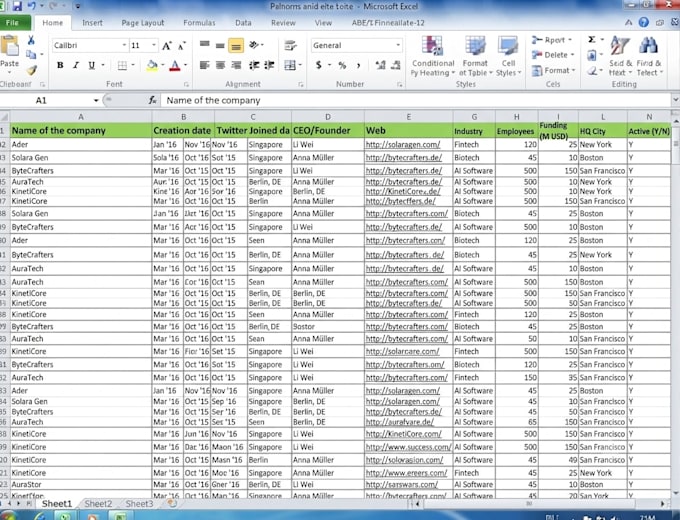Click the Delete cells button
Viewport: 680px width, 520px height.
[552, 55]
